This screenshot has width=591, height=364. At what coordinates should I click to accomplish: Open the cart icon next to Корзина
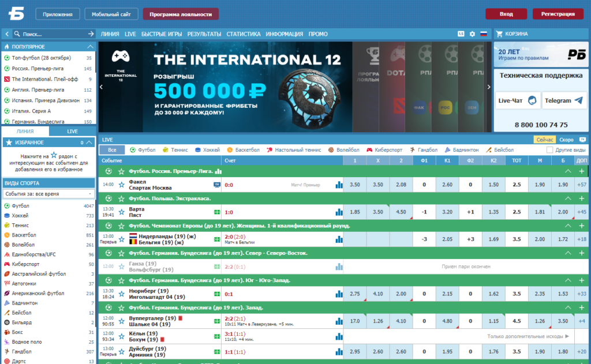click(499, 34)
